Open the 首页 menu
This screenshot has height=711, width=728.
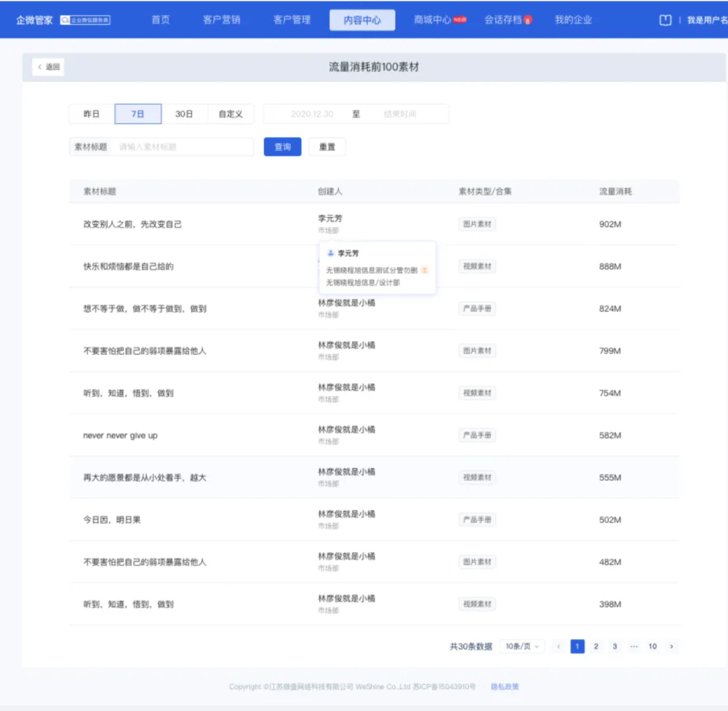(x=160, y=20)
